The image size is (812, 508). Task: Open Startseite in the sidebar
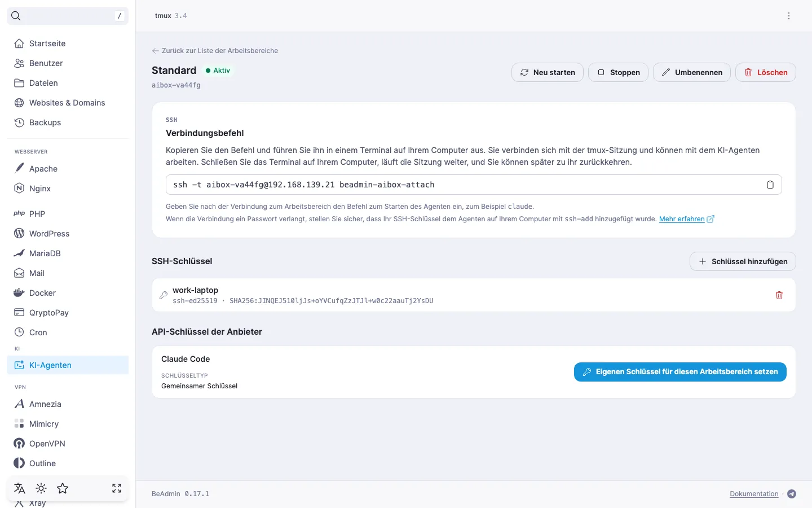[68, 43]
